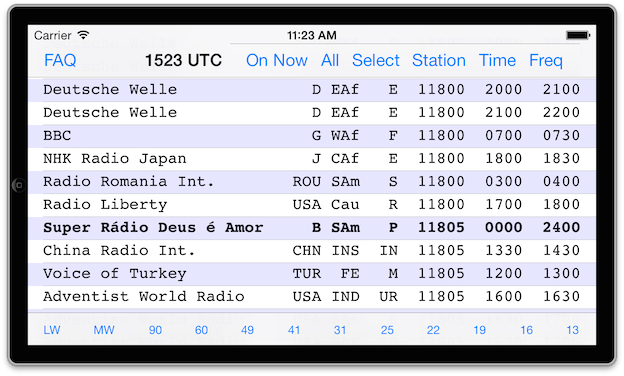This screenshot has width=624, height=376.
Task: Select the Voice of Turkey row
Action: tap(312, 274)
